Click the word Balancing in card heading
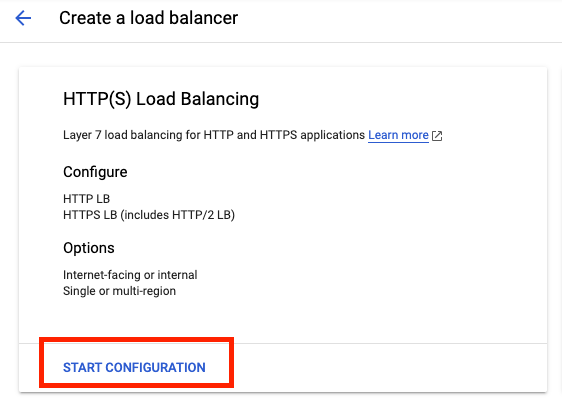Image resolution: width=562 pixels, height=409 pixels. [219, 99]
